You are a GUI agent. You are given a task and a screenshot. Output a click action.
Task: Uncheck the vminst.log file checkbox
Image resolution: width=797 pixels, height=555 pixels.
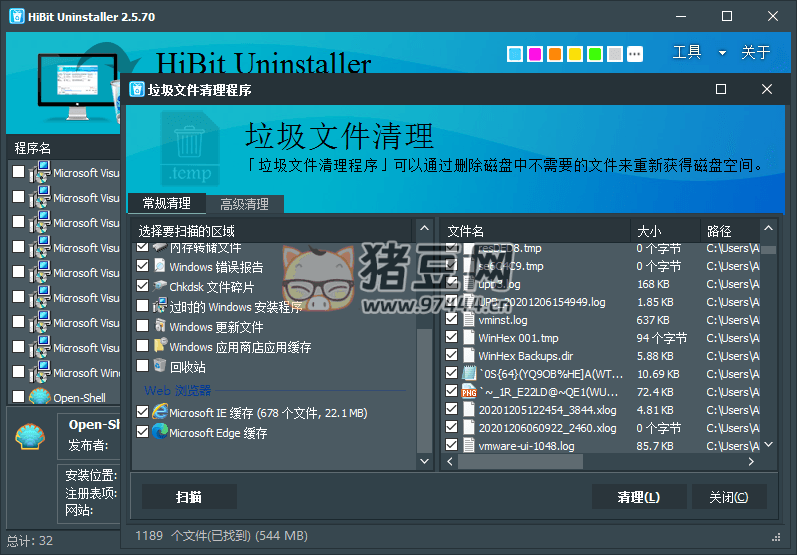[451, 320]
